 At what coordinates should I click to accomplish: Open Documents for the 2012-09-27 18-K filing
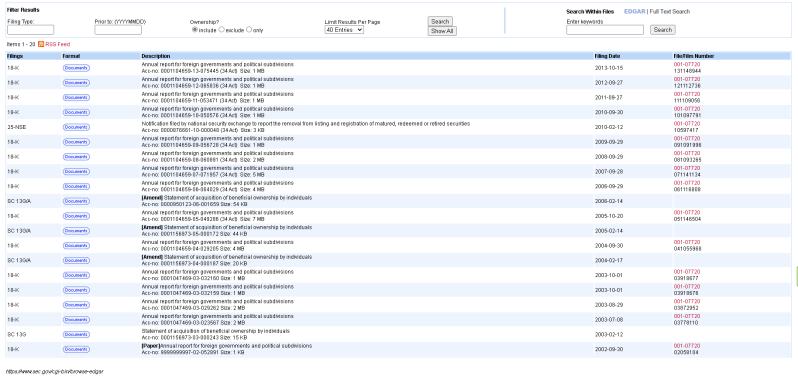pyautogui.click(x=76, y=82)
